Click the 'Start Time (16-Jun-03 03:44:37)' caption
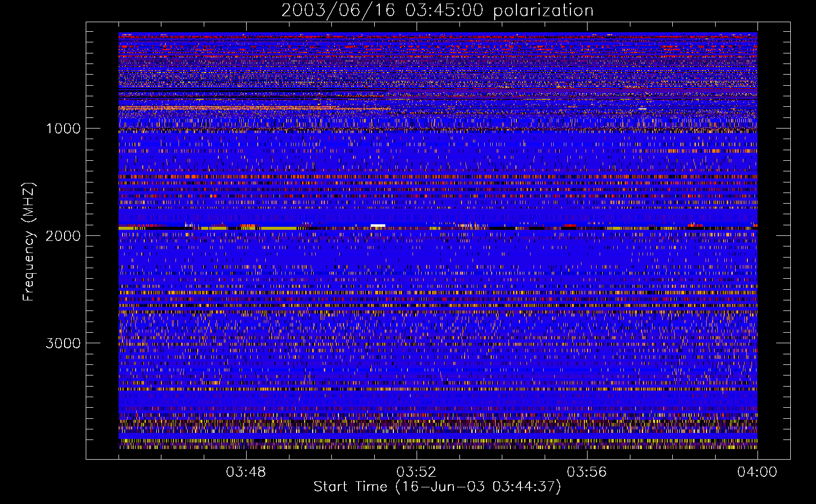 pyautogui.click(x=437, y=487)
